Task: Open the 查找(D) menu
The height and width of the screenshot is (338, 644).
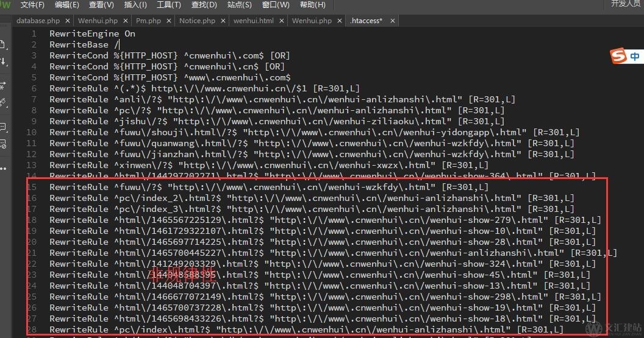Action: coord(204,5)
